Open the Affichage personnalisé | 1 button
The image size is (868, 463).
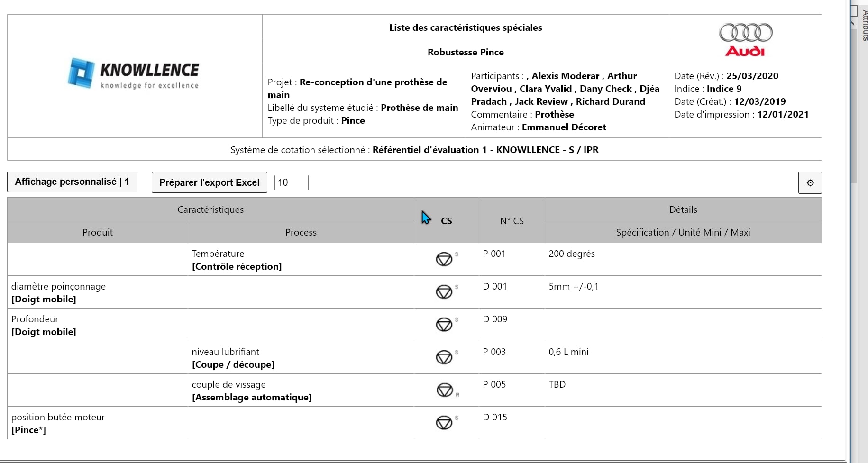[x=72, y=182]
